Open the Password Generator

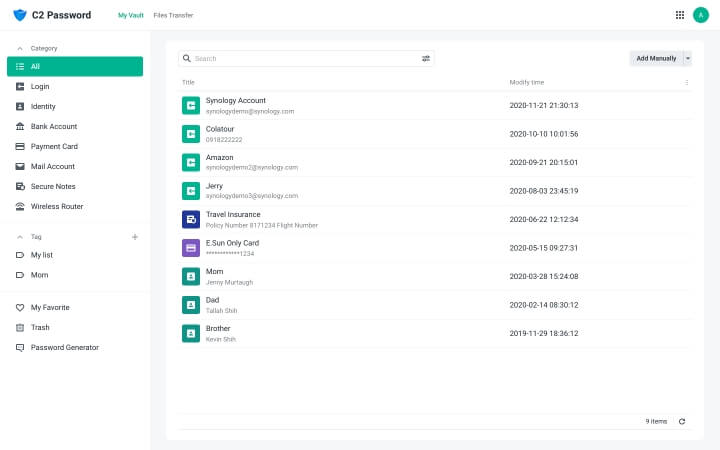point(64,347)
